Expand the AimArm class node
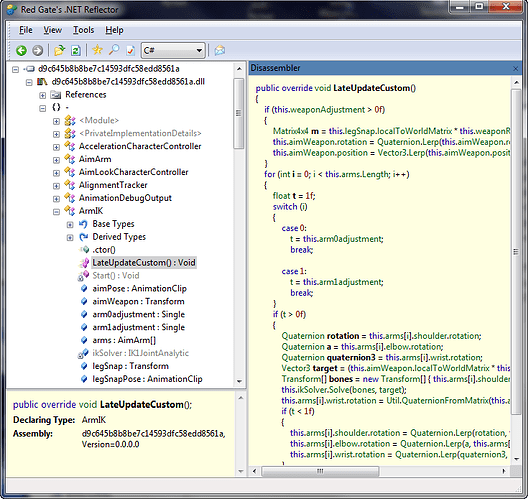Screen dimensions: 528x499 click(x=56, y=160)
